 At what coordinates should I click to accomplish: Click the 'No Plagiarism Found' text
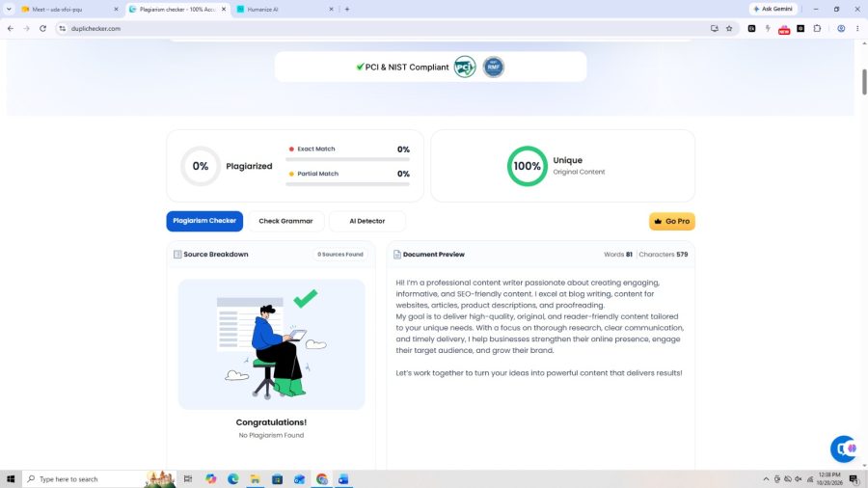click(271, 435)
